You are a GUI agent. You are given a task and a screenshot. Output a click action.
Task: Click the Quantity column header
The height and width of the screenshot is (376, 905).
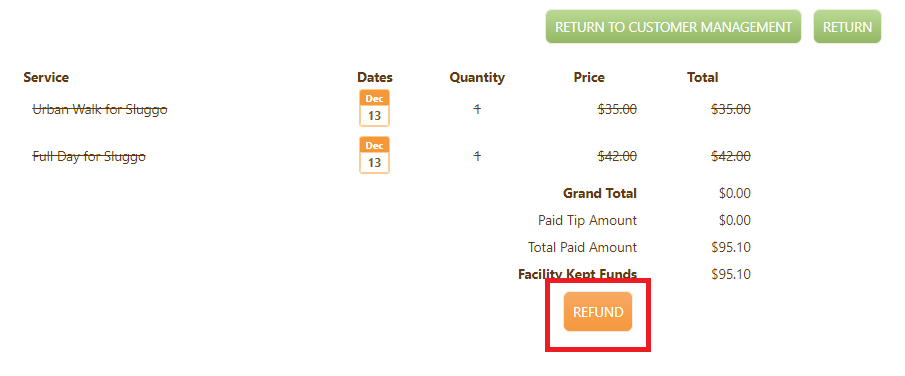point(477,77)
